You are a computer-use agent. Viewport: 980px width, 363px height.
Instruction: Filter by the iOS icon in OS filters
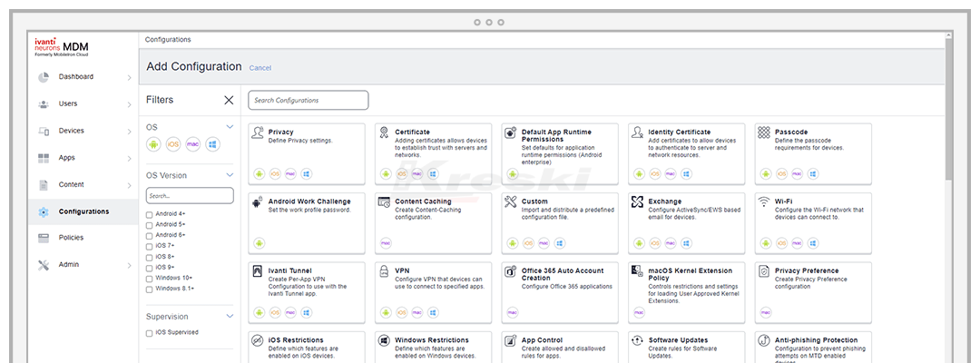click(173, 144)
